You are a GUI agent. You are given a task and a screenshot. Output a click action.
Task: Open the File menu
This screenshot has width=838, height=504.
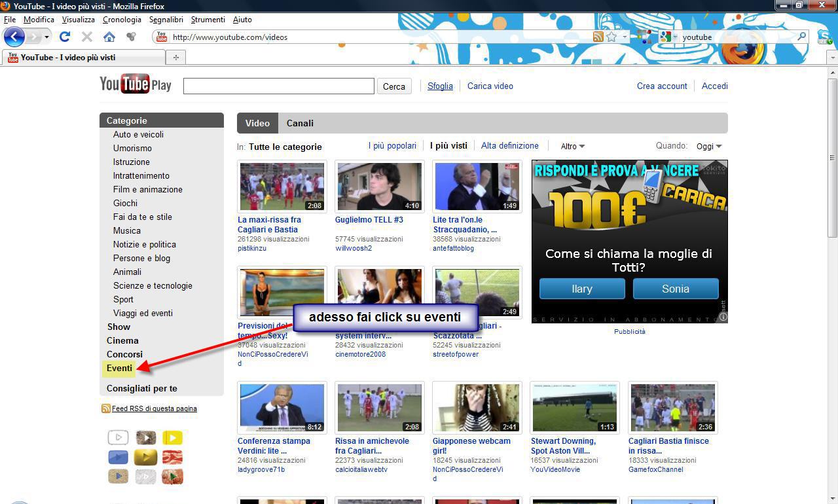pyautogui.click(x=10, y=20)
